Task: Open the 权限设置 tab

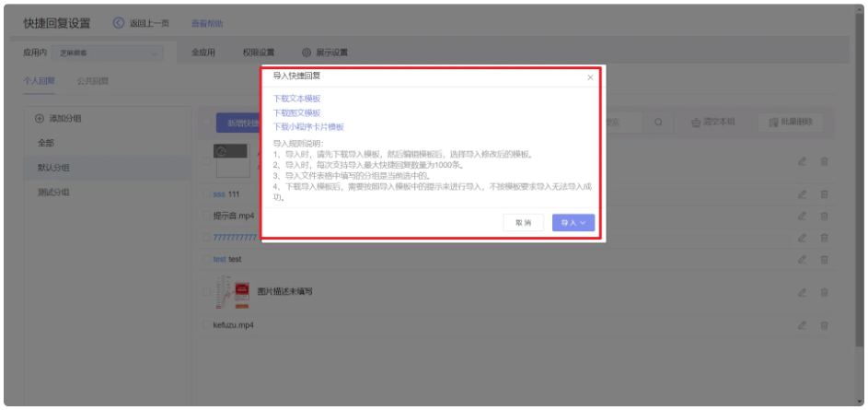Action: click(259, 53)
